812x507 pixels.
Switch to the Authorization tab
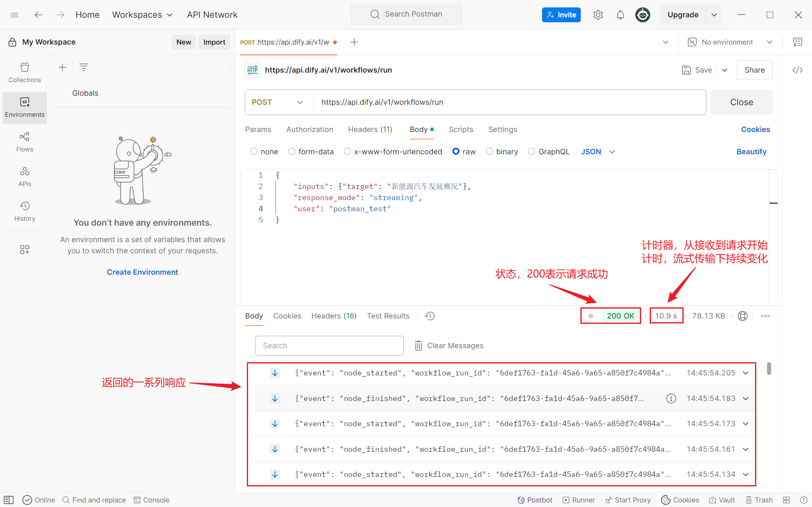[310, 130]
